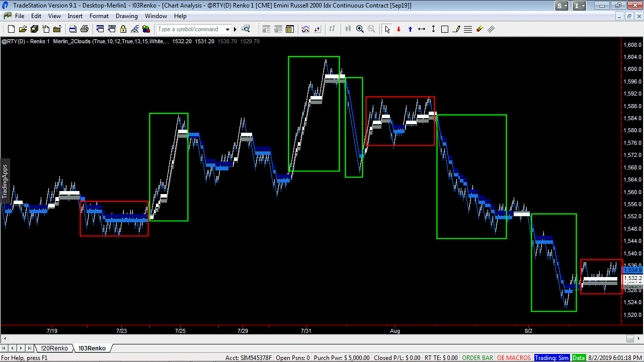Select the red down arrow drawing tool
The image size is (644, 362).
point(398,29)
